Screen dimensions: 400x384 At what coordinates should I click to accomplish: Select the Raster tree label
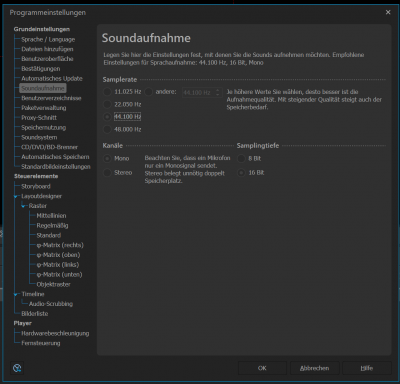click(38, 206)
